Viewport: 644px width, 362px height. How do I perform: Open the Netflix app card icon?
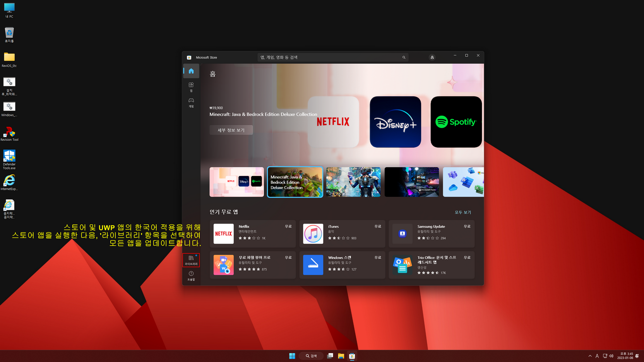pyautogui.click(x=224, y=234)
